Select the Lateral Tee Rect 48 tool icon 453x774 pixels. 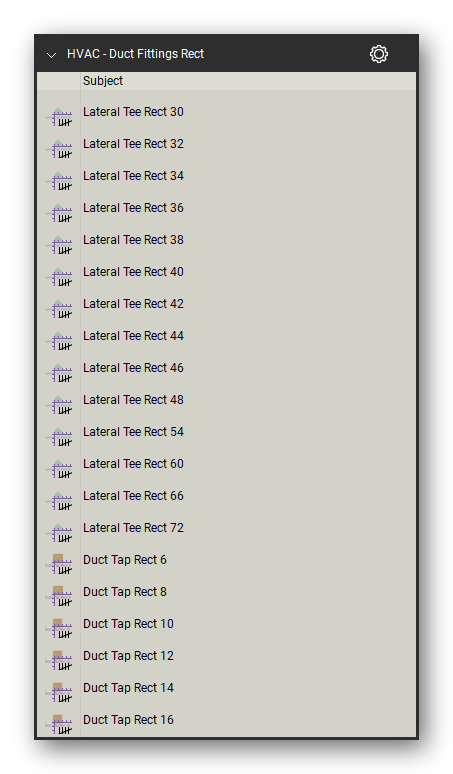[59, 405]
